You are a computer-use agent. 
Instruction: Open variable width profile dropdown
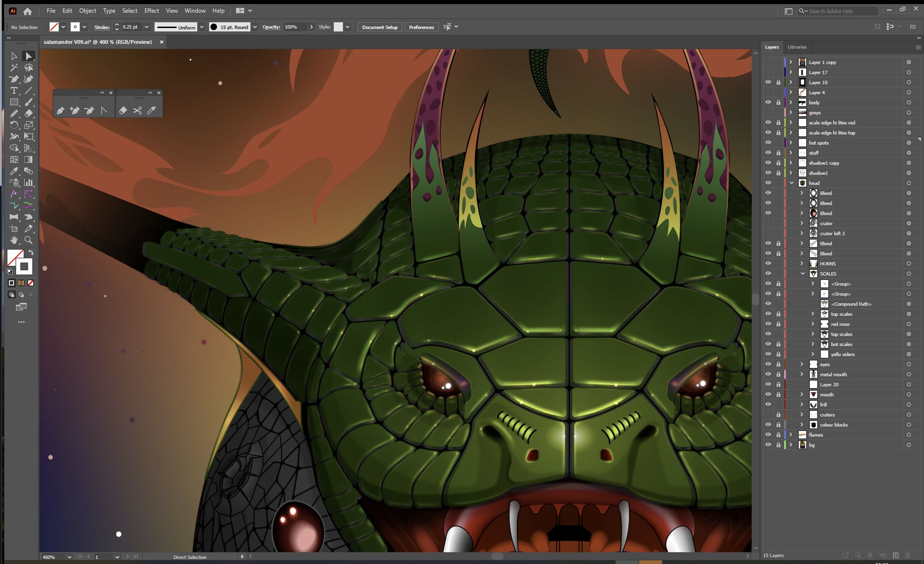201,27
